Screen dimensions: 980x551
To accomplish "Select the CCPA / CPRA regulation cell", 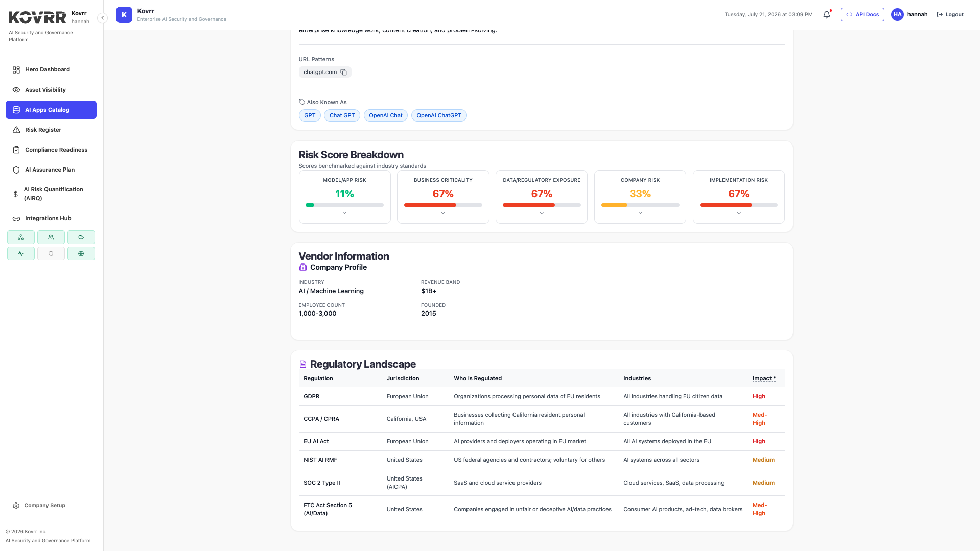I will click(x=321, y=419).
